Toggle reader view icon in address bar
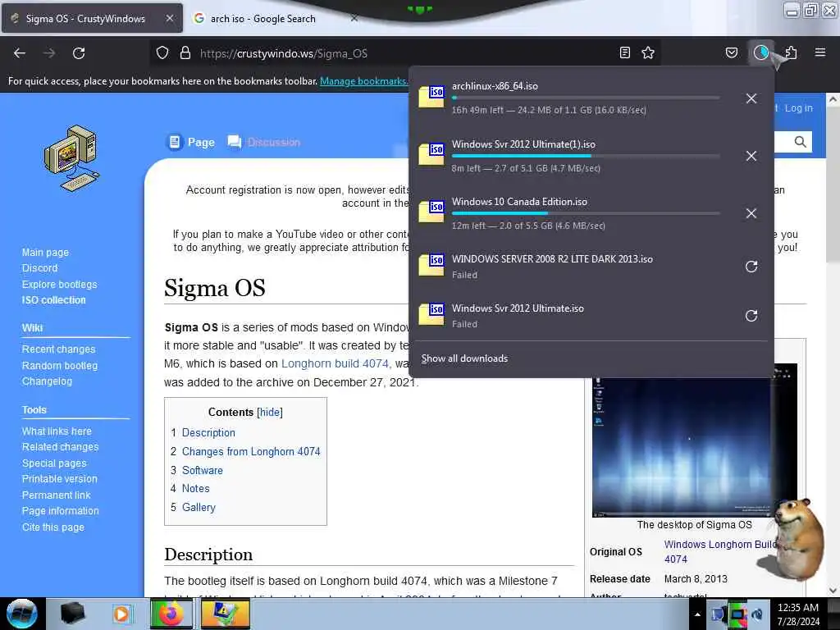The image size is (840, 630). pos(624,53)
